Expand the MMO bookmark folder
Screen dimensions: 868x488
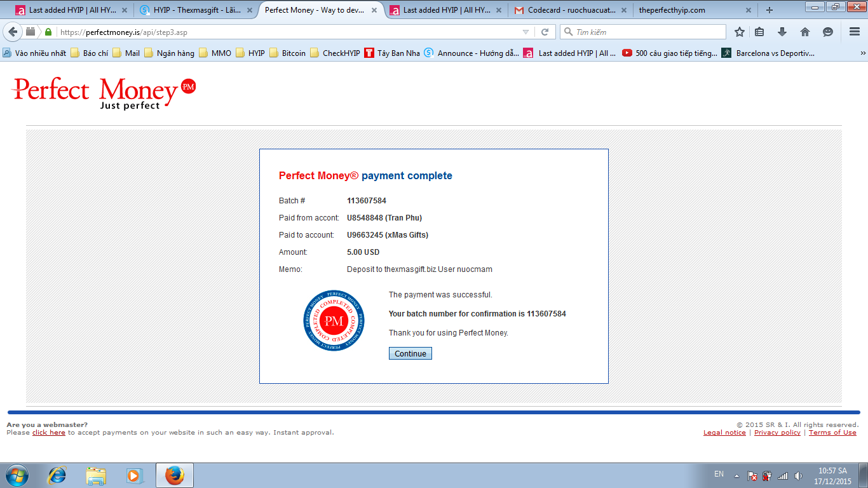click(215, 53)
